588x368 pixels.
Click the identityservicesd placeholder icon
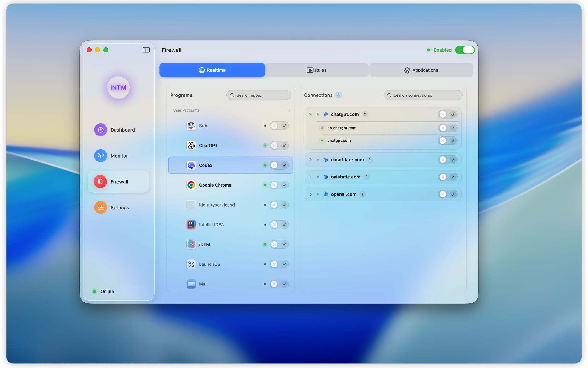191,205
